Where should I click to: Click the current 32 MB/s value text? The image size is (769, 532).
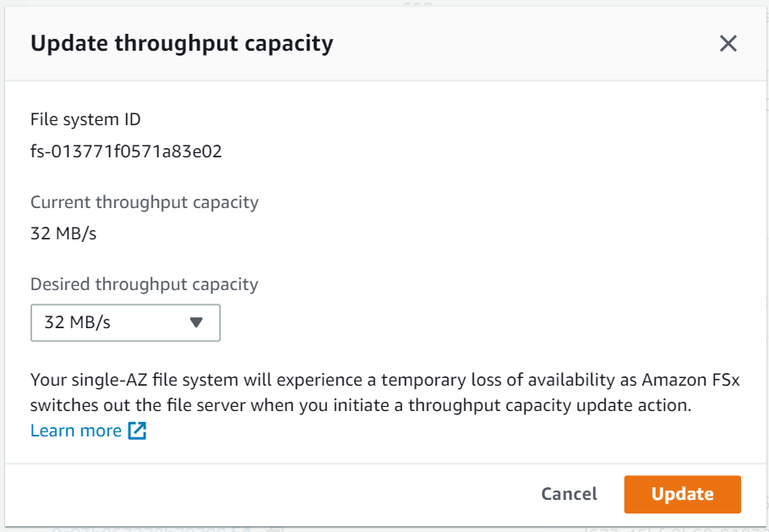coord(63,233)
